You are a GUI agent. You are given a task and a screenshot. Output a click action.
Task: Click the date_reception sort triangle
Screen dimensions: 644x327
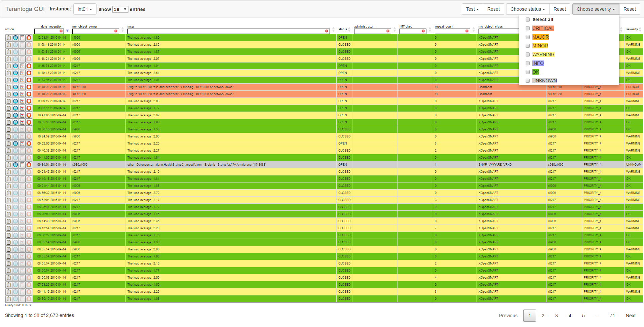point(67,31)
